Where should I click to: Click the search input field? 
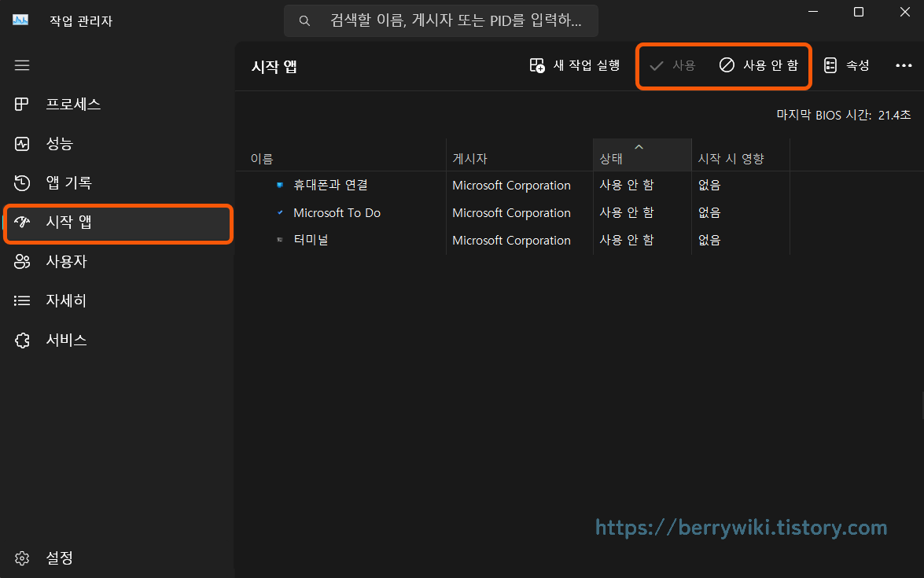tap(440, 20)
